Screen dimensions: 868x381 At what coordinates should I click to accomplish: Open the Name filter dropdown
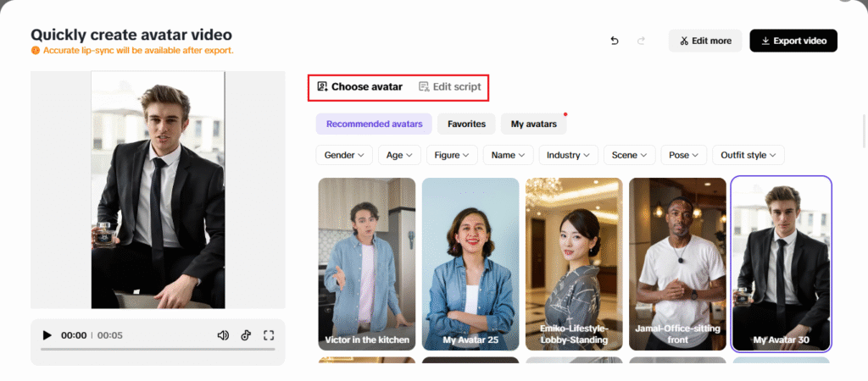(x=509, y=156)
